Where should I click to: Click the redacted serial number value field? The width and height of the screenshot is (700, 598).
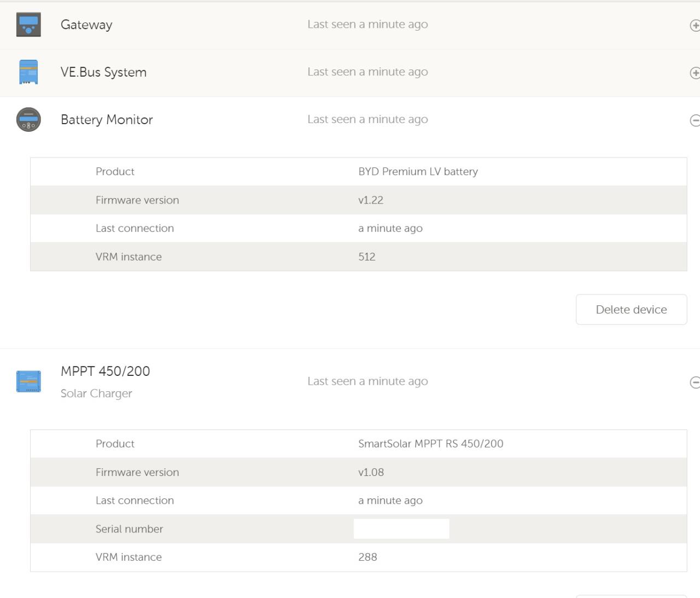pyautogui.click(x=401, y=529)
